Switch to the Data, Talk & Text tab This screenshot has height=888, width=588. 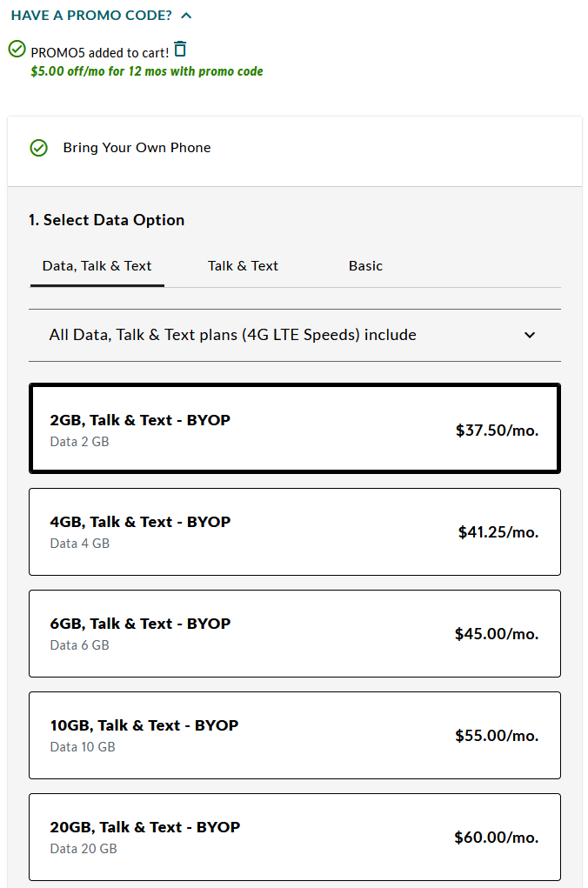97,266
